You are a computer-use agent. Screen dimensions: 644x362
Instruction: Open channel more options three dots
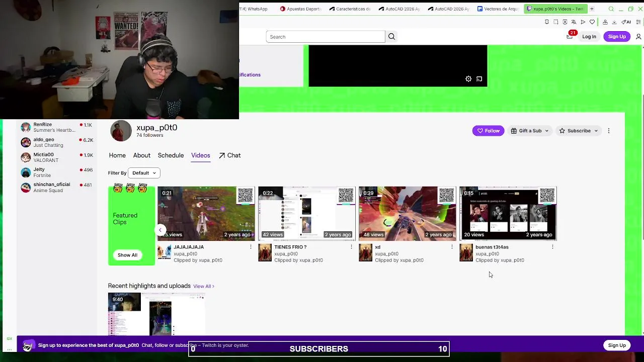(x=609, y=131)
